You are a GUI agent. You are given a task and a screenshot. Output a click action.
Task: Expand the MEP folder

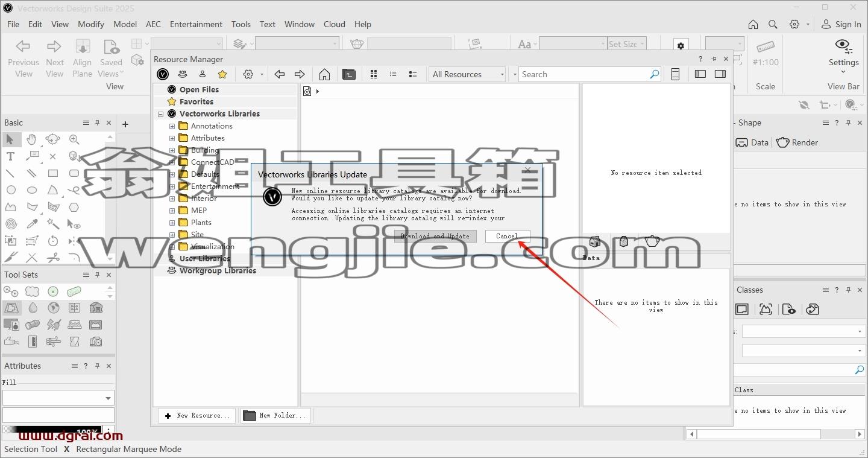[x=172, y=211]
